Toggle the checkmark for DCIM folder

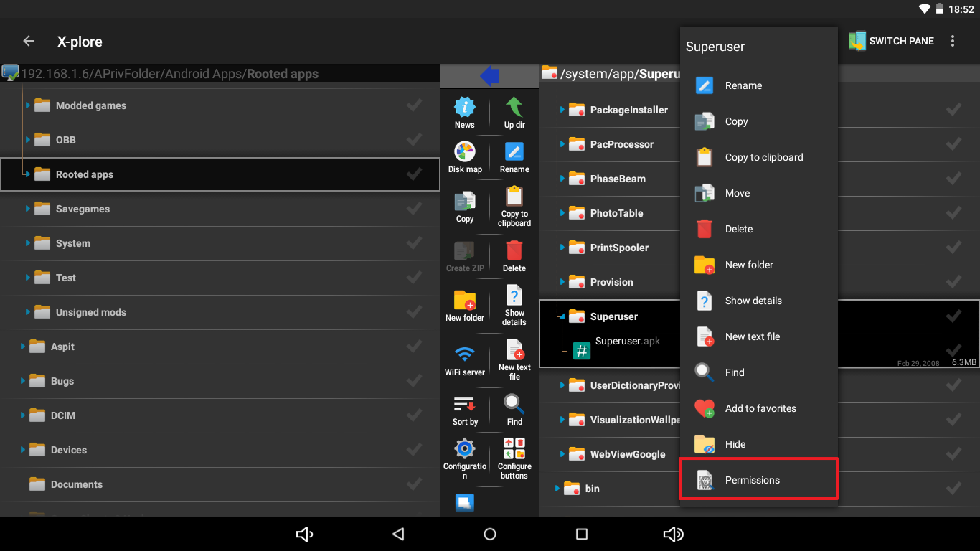[414, 415]
